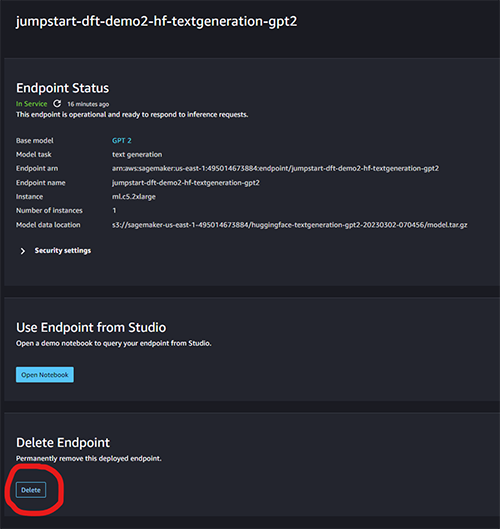The width and height of the screenshot is (500, 529).
Task: Click the Base model field label
Action: [34, 140]
